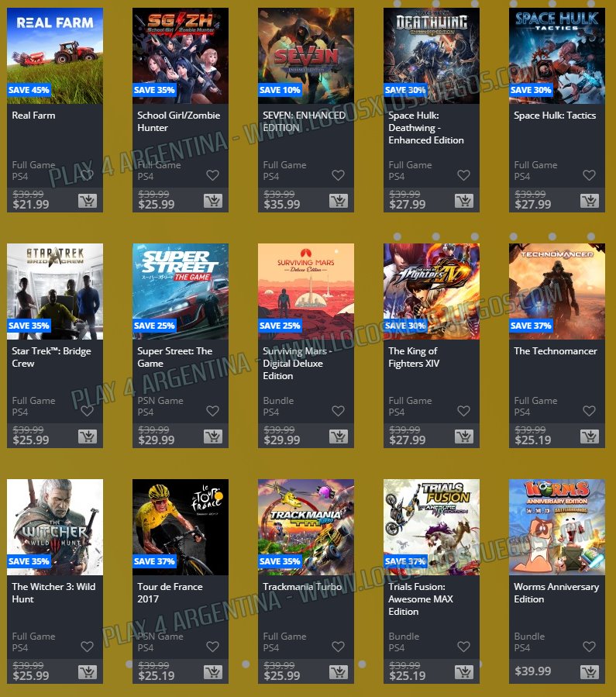Open the Trackmania Turbo cover image

[x=306, y=526]
